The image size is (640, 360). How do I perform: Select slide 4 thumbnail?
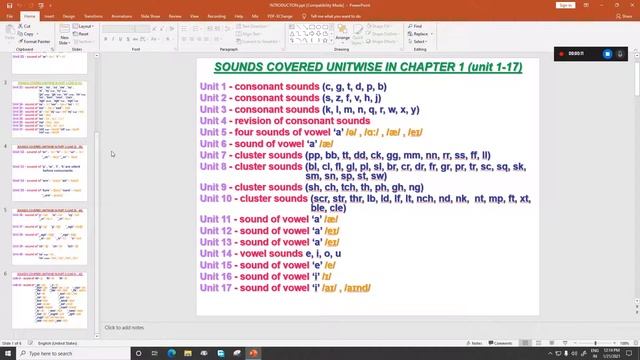49,173
